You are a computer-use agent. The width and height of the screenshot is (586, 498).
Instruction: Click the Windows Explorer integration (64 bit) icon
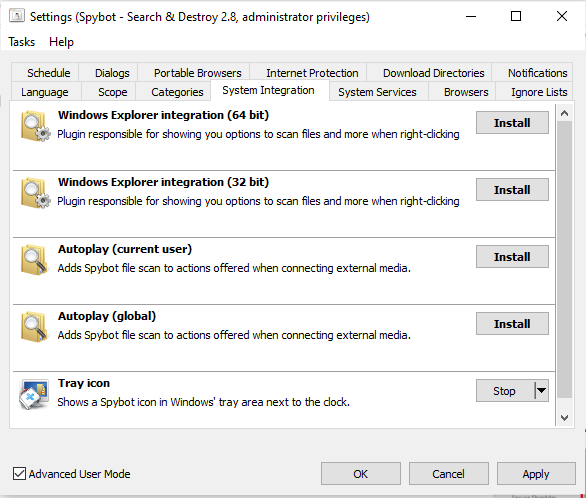pyautogui.click(x=36, y=126)
